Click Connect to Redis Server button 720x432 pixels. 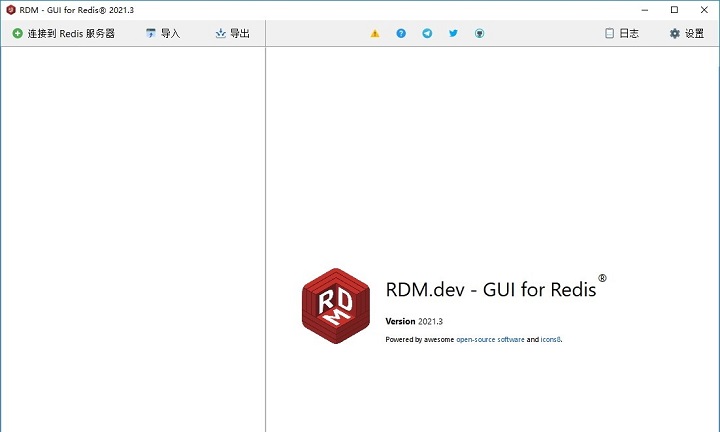point(63,34)
